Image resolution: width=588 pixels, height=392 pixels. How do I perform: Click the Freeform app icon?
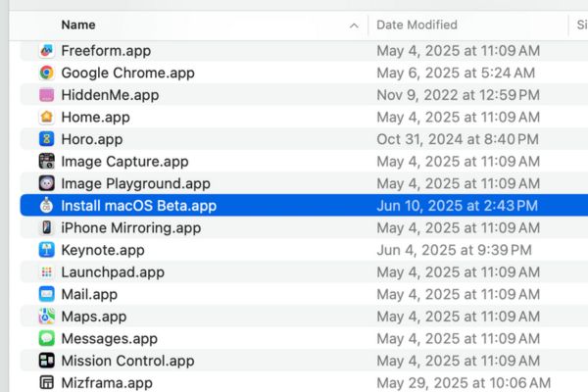pos(46,50)
